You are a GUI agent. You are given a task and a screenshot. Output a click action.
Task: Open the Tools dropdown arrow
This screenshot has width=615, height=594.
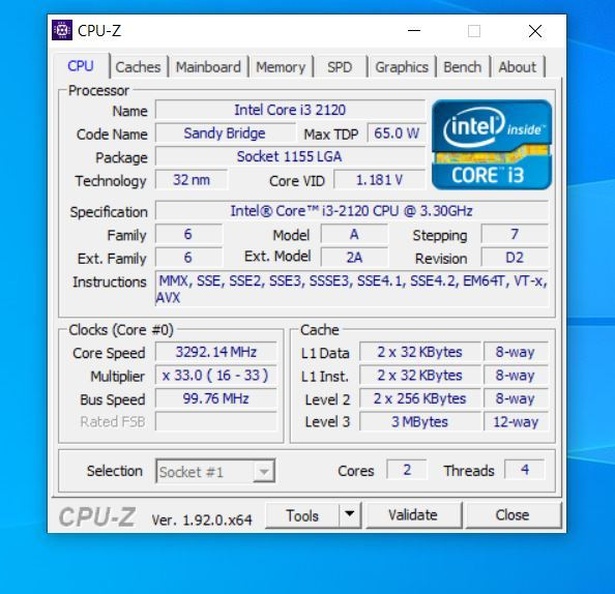(x=349, y=515)
